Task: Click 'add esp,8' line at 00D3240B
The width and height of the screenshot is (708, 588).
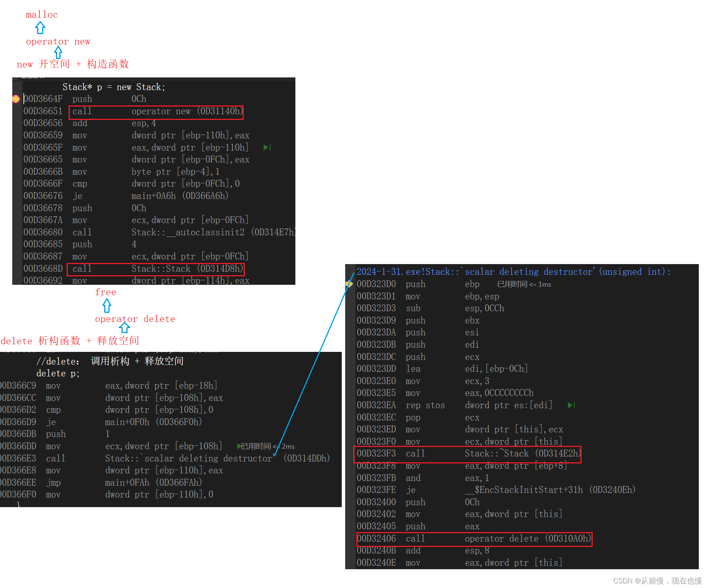Action: 423,551
